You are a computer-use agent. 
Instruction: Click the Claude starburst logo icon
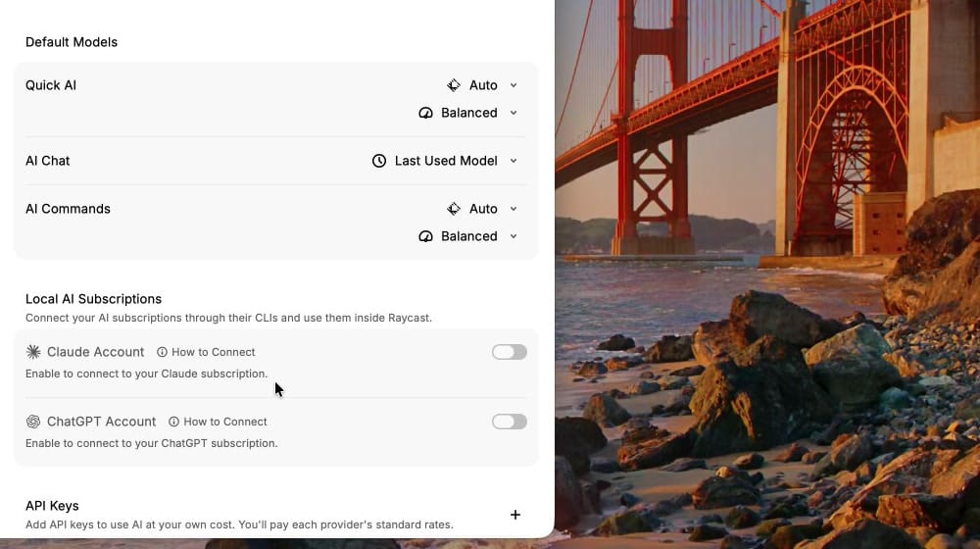(33, 352)
